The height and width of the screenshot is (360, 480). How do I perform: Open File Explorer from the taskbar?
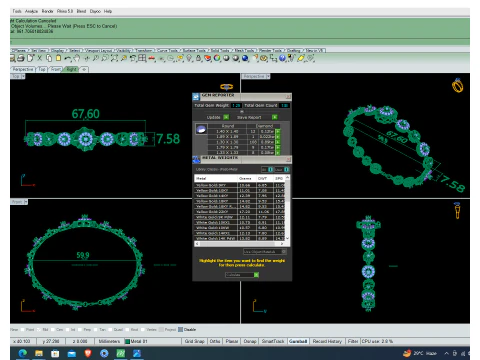pyautogui.click(x=39, y=353)
